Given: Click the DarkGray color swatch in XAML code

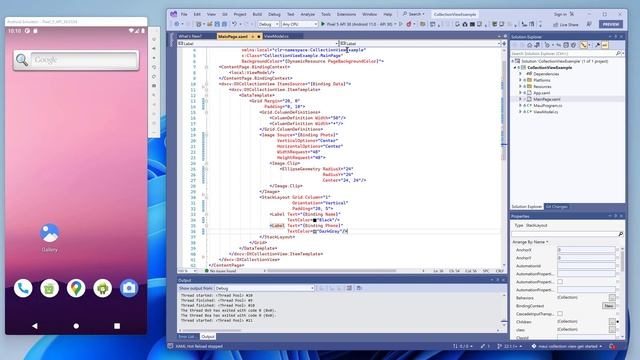Looking at the screenshot, I should (x=315, y=231).
